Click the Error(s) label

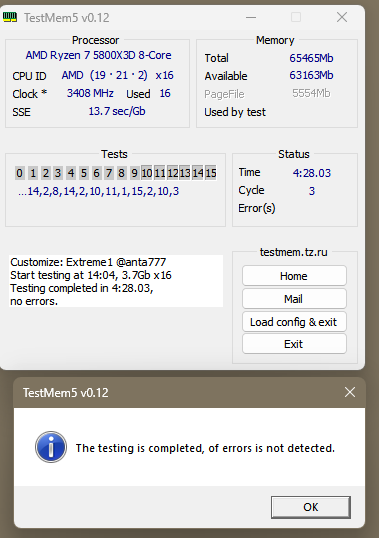point(257,208)
